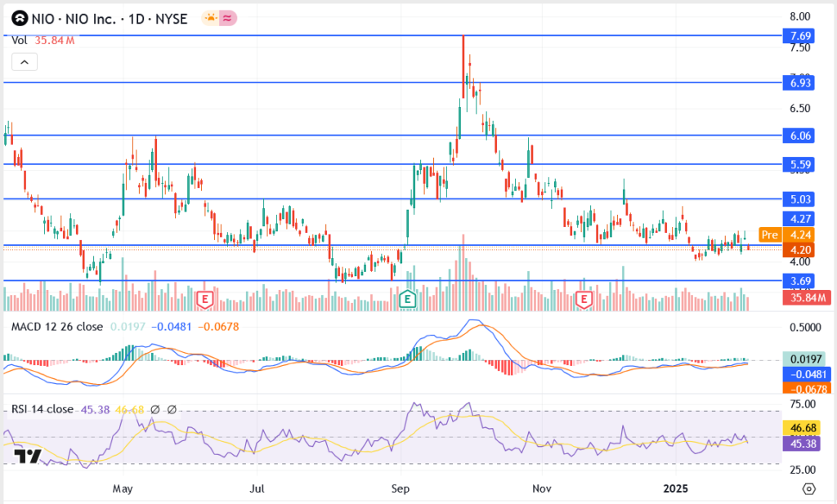Expand the NYSE exchange label
Viewport: 837px width, 504px height.
(172, 18)
